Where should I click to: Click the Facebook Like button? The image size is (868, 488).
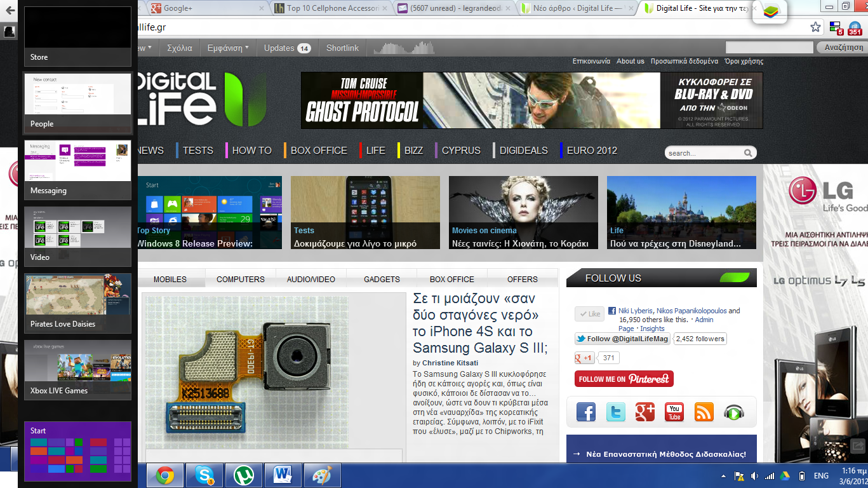[x=589, y=314]
